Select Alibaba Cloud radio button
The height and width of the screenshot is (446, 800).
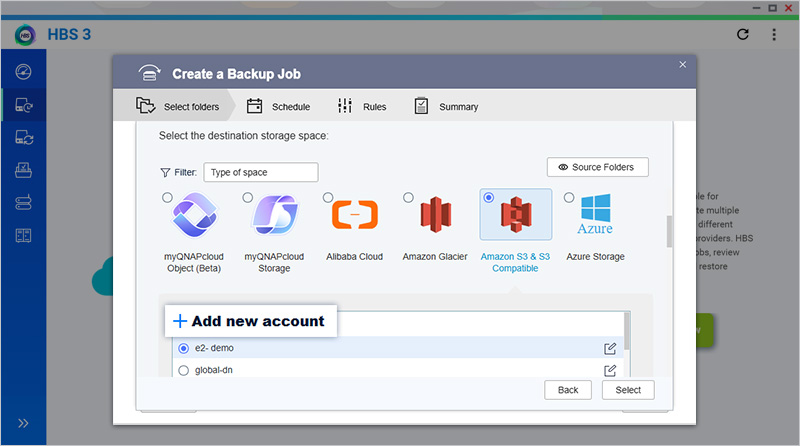(x=328, y=197)
